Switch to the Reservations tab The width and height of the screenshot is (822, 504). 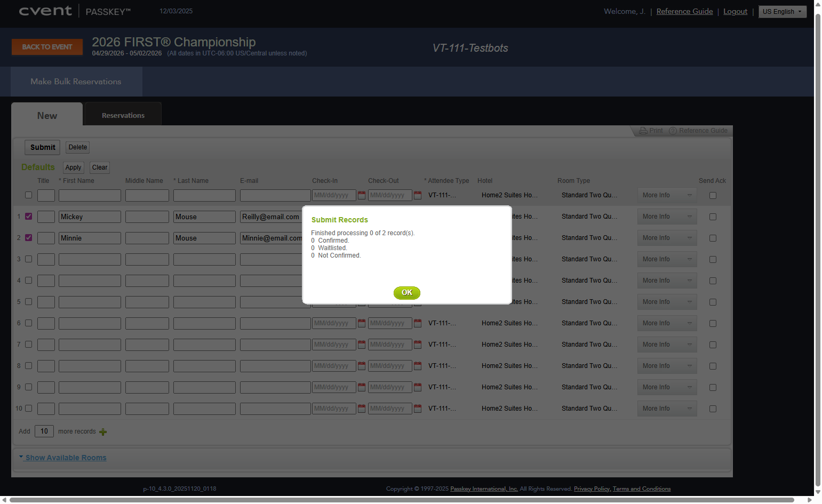click(123, 115)
